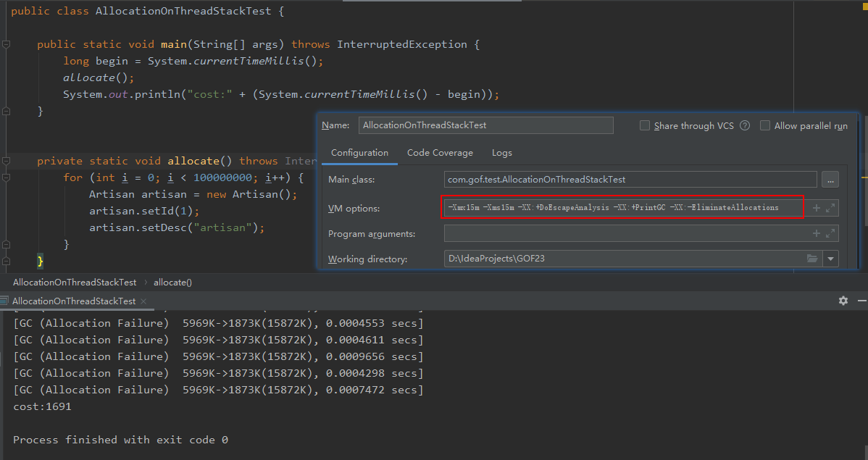Viewport: 868px width, 460px height.
Task: Collapse the main method fold marker
Action: click(x=6, y=44)
